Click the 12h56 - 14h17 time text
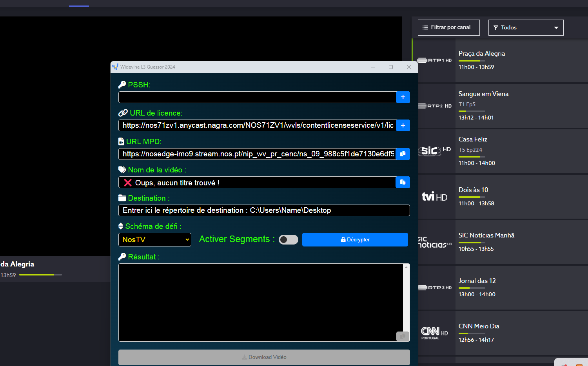Viewport: 588px width, 366px height. [476, 340]
